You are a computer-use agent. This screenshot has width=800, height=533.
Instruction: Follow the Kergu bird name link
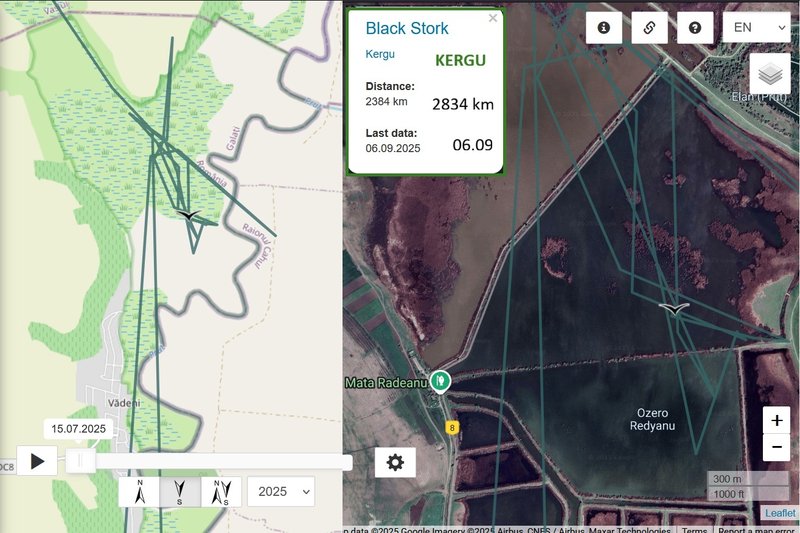click(x=380, y=54)
